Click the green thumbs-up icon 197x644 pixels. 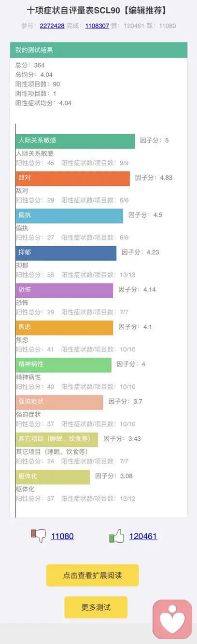(x=116, y=536)
